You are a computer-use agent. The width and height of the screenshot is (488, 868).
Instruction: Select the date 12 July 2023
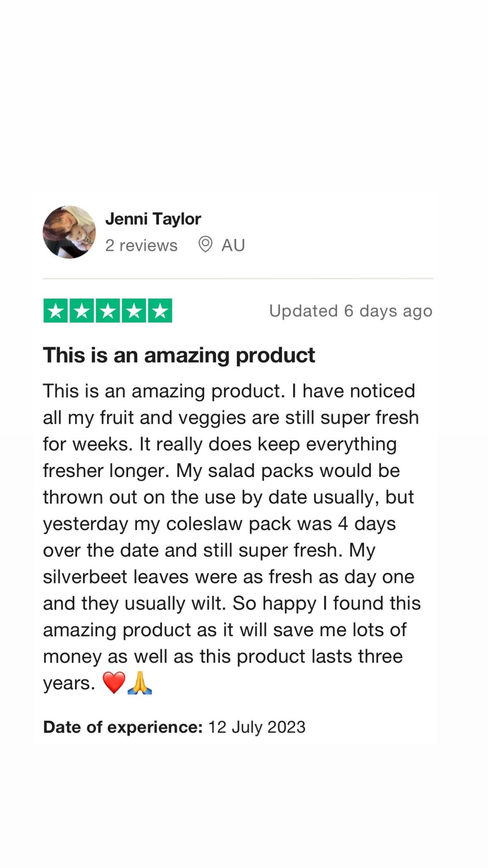point(257,727)
